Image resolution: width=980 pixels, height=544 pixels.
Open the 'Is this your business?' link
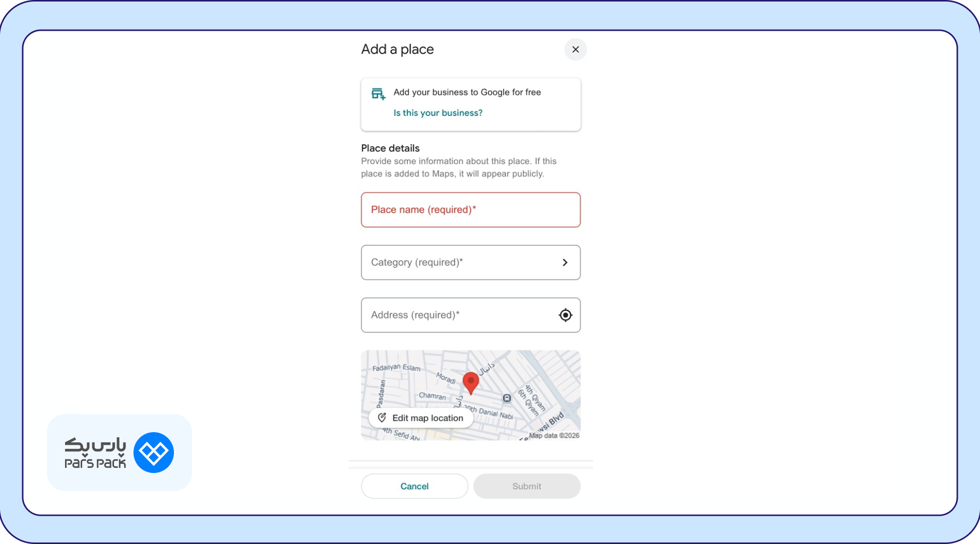click(x=438, y=113)
